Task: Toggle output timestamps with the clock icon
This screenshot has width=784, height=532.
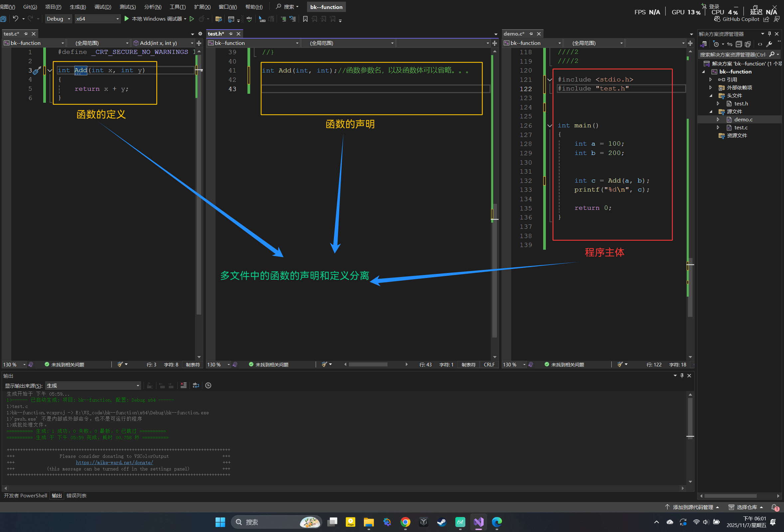Action: point(208,385)
